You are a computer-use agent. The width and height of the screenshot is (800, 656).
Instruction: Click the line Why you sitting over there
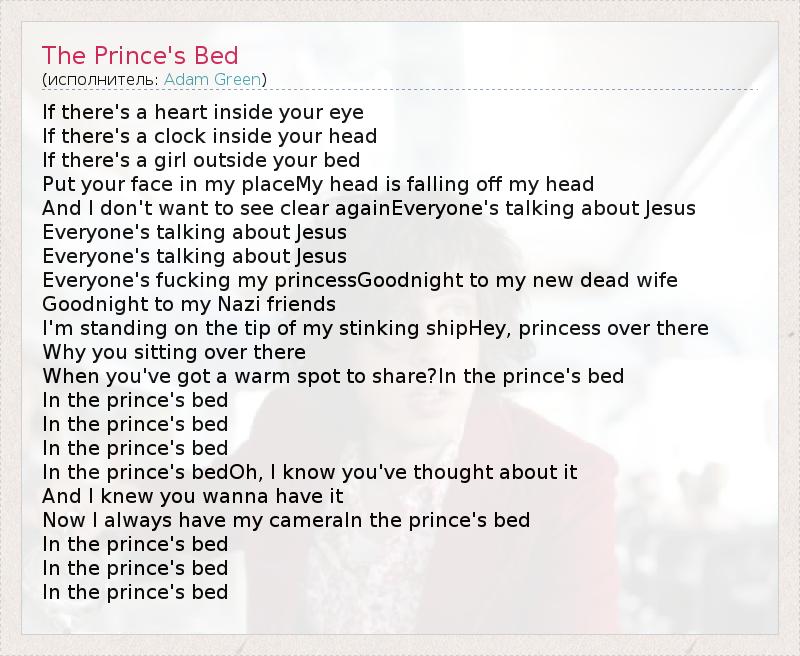174,352
